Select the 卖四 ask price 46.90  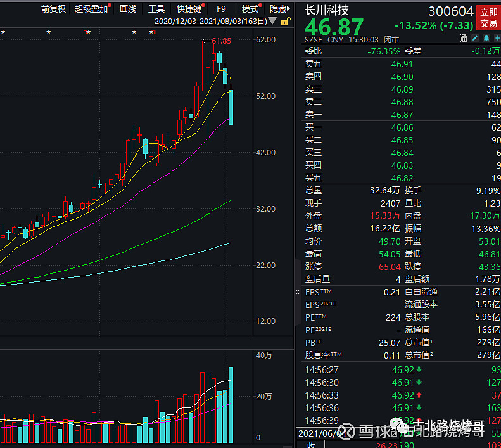click(x=402, y=77)
